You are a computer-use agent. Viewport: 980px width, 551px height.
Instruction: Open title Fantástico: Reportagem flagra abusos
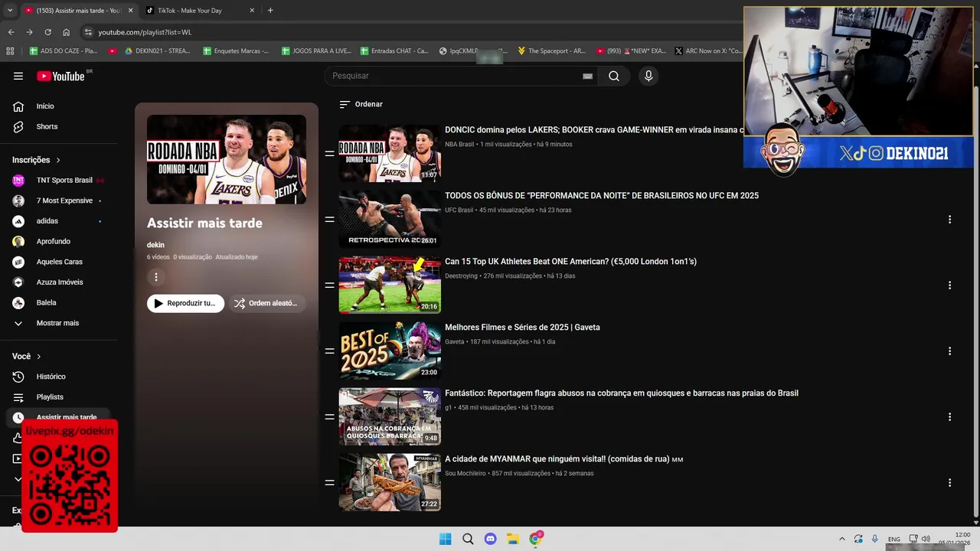(622, 393)
